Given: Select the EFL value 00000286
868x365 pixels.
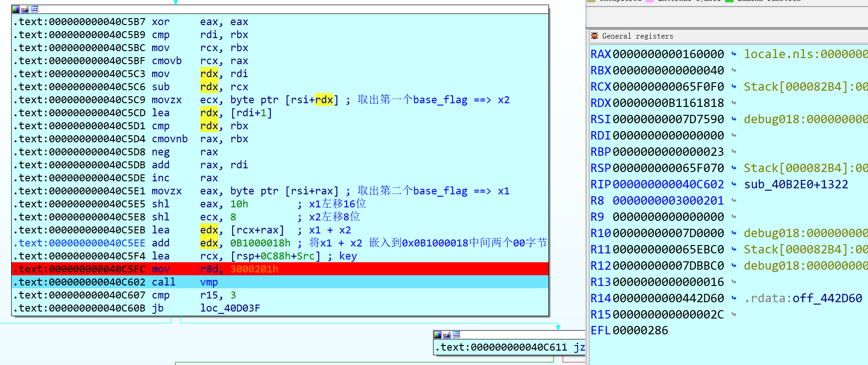Looking at the screenshot, I should 641,330.
